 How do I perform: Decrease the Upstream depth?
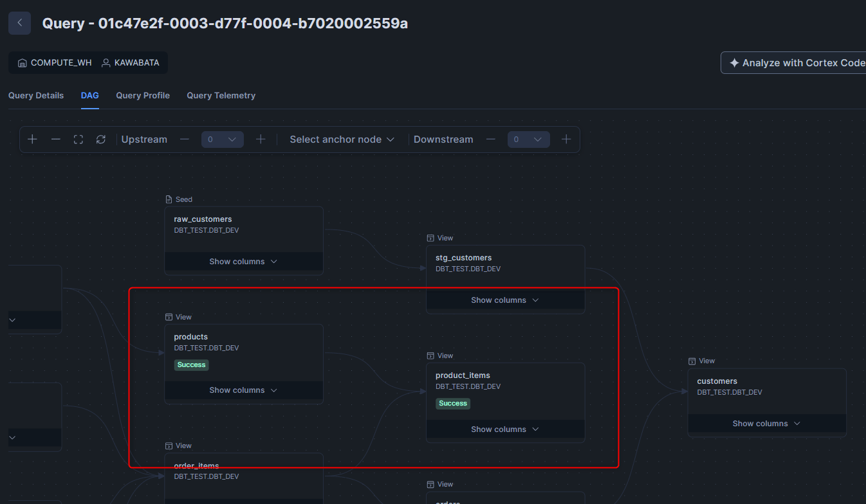click(185, 139)
